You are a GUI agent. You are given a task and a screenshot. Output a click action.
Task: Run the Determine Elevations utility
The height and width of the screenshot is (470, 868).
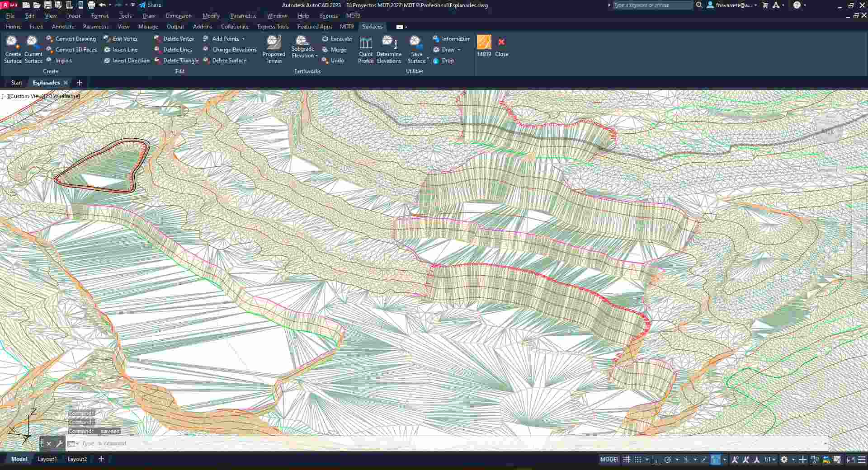click(x=389, y=49)
